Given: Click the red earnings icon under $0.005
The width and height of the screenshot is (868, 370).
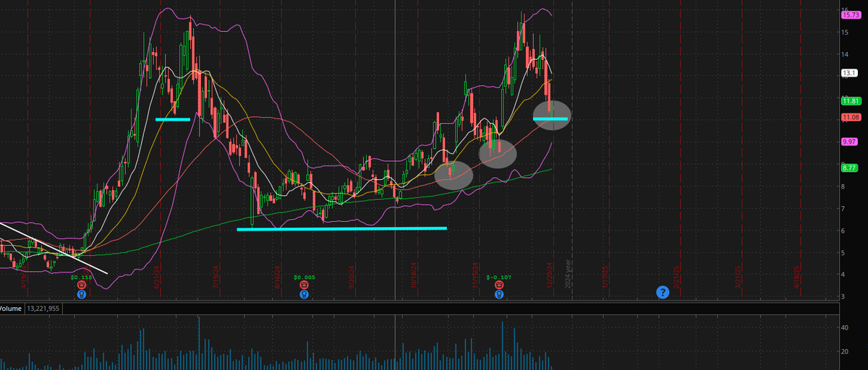Looking at the screenshot, I should pyautogui.click(x=304, y=285).
